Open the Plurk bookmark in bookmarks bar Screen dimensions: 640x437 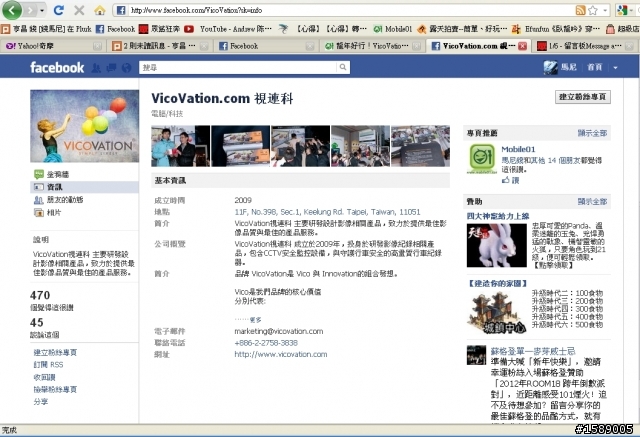pos(47,29)
